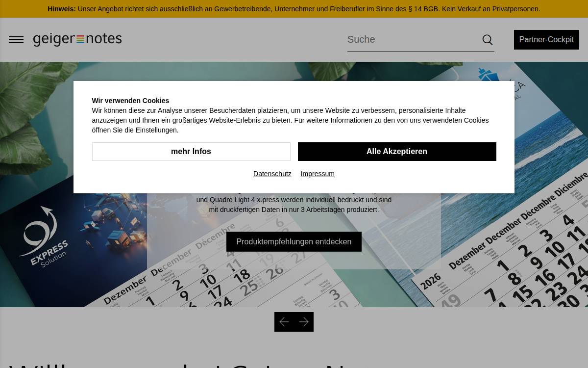Open the Partner-Cockpit button
588x368 pixels.
546,40
